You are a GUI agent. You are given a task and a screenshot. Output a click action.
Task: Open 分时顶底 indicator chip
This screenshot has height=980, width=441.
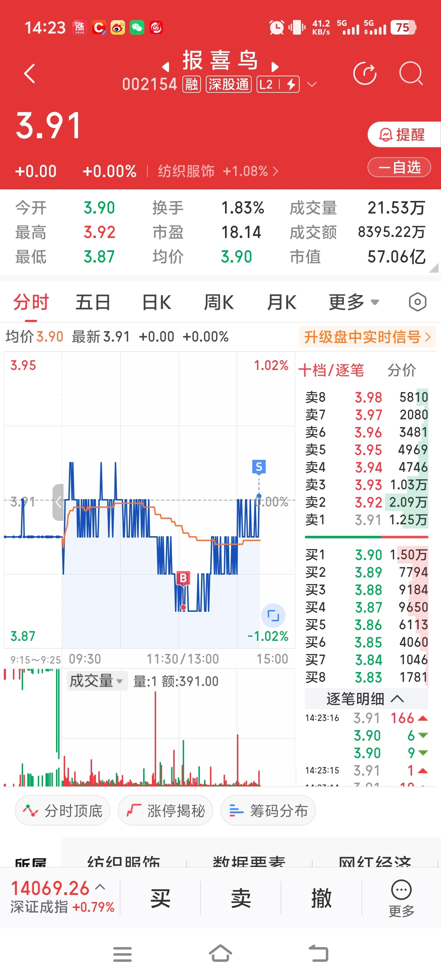(62, 811)
